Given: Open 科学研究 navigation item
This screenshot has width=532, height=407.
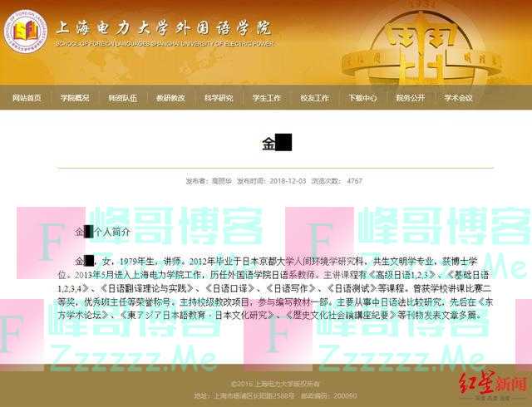Looking at the screenshot, I should [219, 98].
